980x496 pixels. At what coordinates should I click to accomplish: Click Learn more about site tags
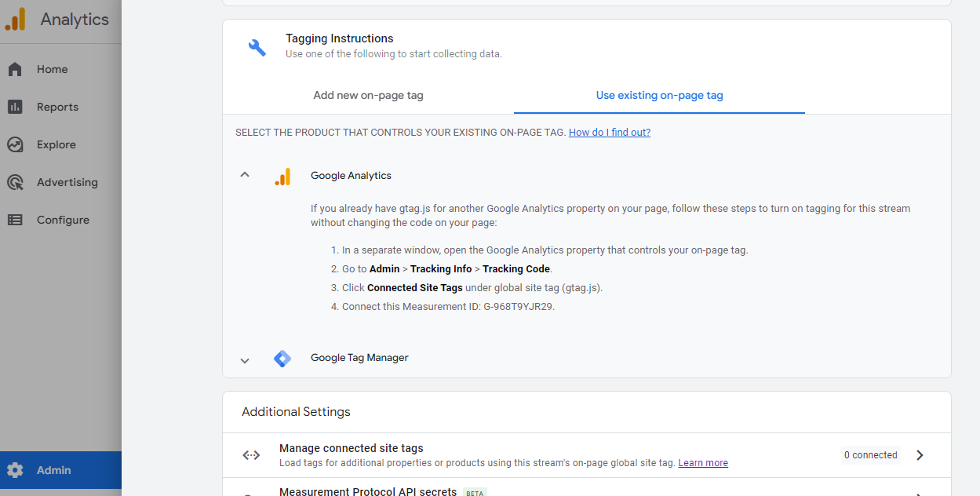tap(702, 462)
